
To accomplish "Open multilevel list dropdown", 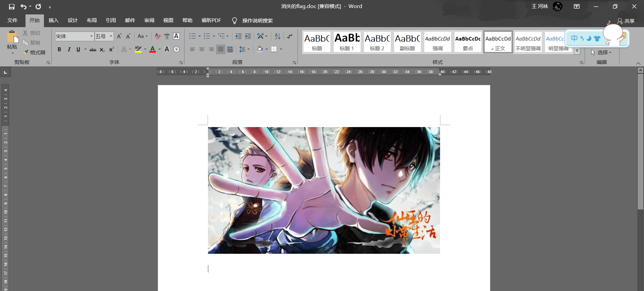I will [x=227, y=36].
